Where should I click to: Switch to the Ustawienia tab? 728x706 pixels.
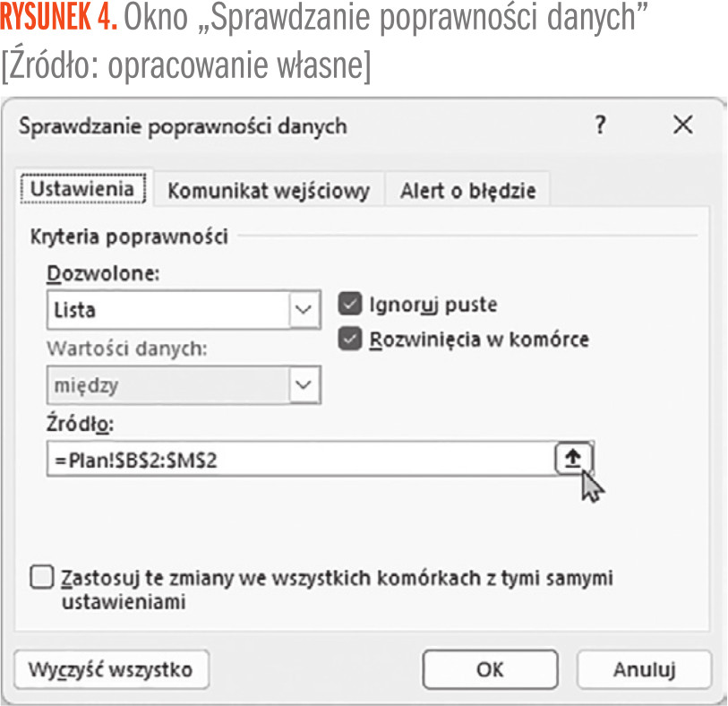[82, 190]
